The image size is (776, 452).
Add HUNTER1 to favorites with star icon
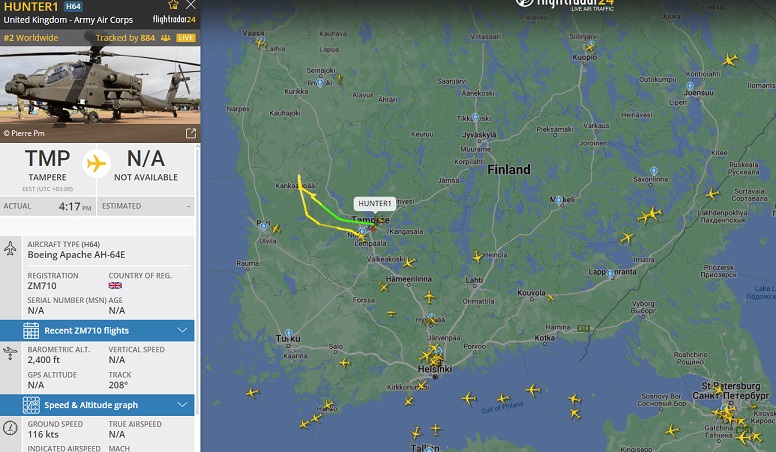[173, 5]
